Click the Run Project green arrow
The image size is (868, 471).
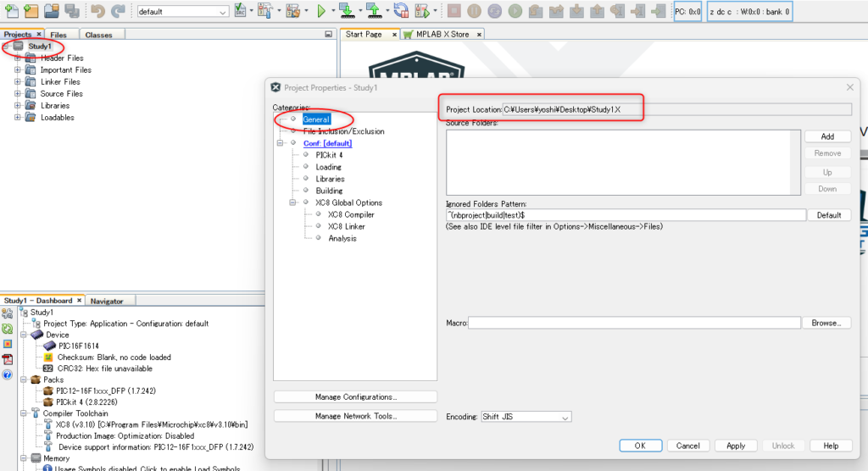coord(321,12)
